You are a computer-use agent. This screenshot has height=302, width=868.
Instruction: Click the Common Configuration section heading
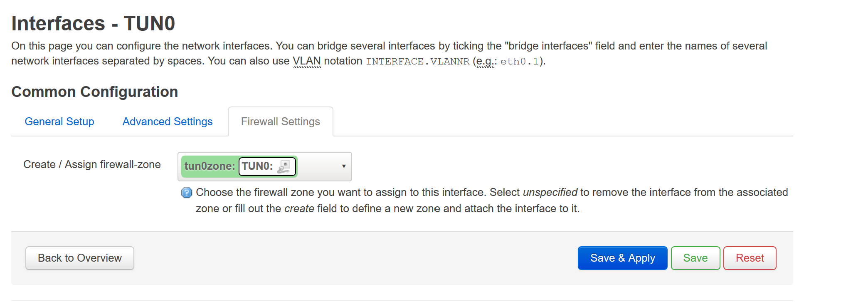pyautogui.click(x=95, y=92)
